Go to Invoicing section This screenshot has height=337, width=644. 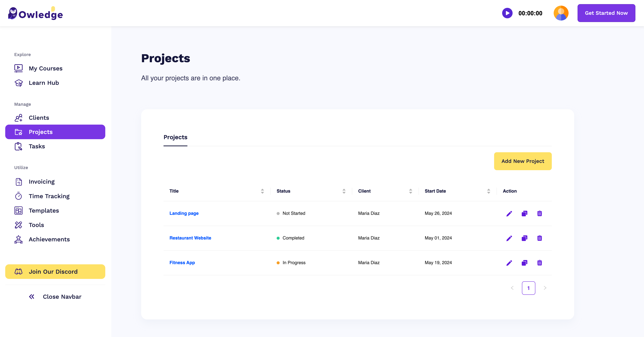[41, 182]
